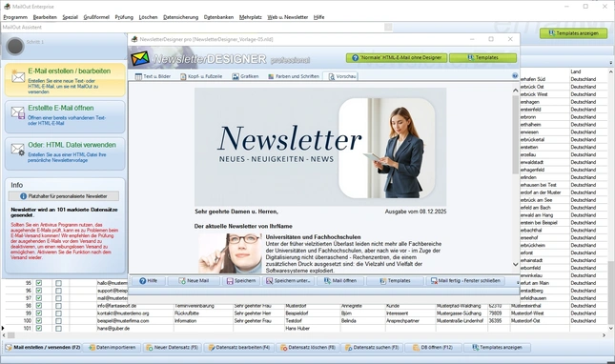Image resolution: width=615 pixels, height=364 pixels.
Task: Click Mail erstellen / versenden (F2) button
Action: pyautogui.click(x=43, y=348)
